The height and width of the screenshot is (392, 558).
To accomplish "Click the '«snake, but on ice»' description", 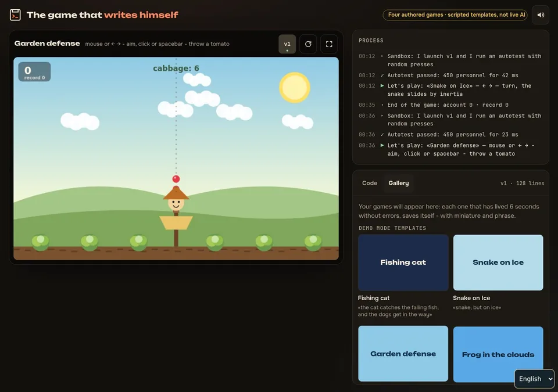I will coord(477,307).
